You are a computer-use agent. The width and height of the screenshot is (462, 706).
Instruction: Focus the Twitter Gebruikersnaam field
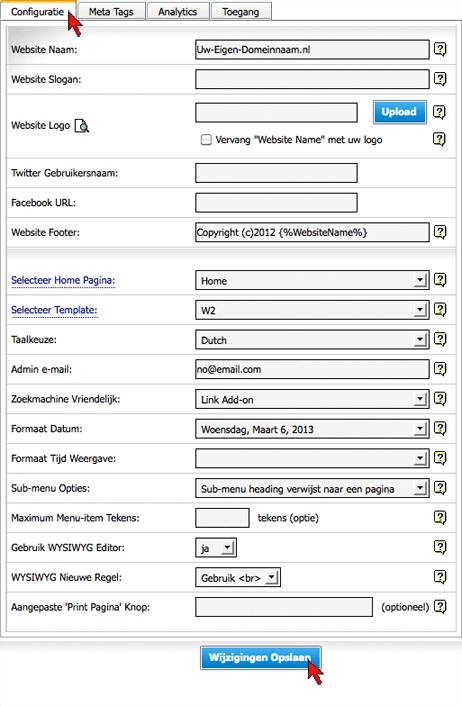(276, 173)
